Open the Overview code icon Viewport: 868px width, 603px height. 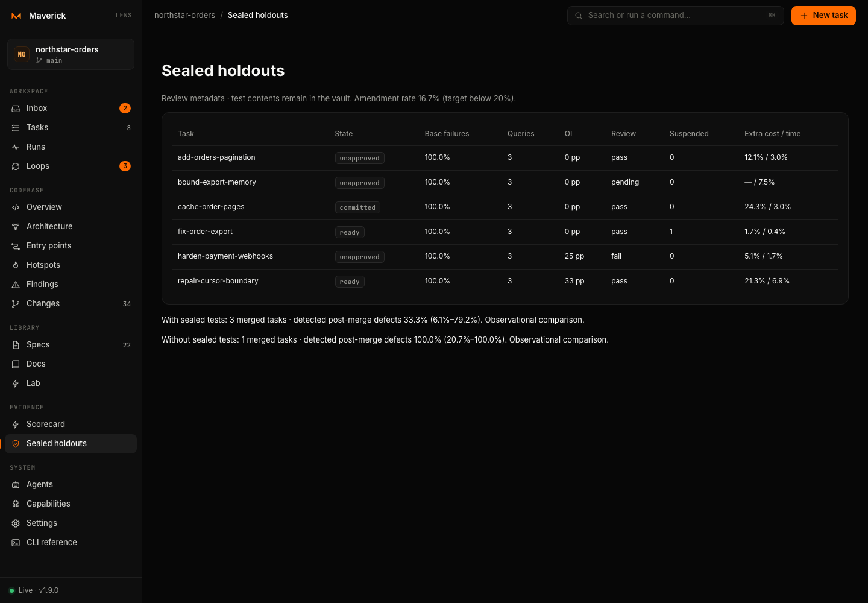[16, 207]
